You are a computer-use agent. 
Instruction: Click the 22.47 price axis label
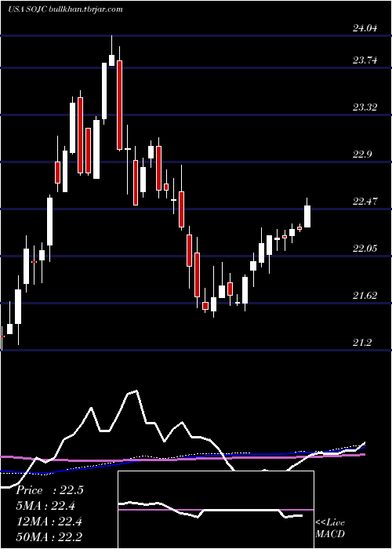tap(365, 202)
